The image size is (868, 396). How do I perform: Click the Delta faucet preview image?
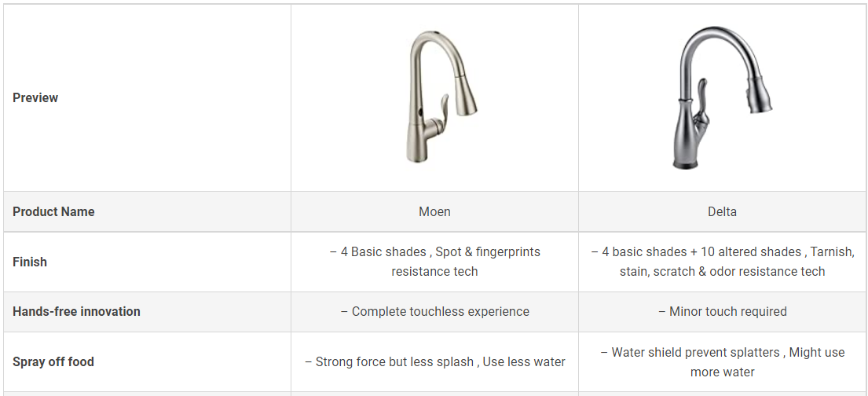coord(722,97)
